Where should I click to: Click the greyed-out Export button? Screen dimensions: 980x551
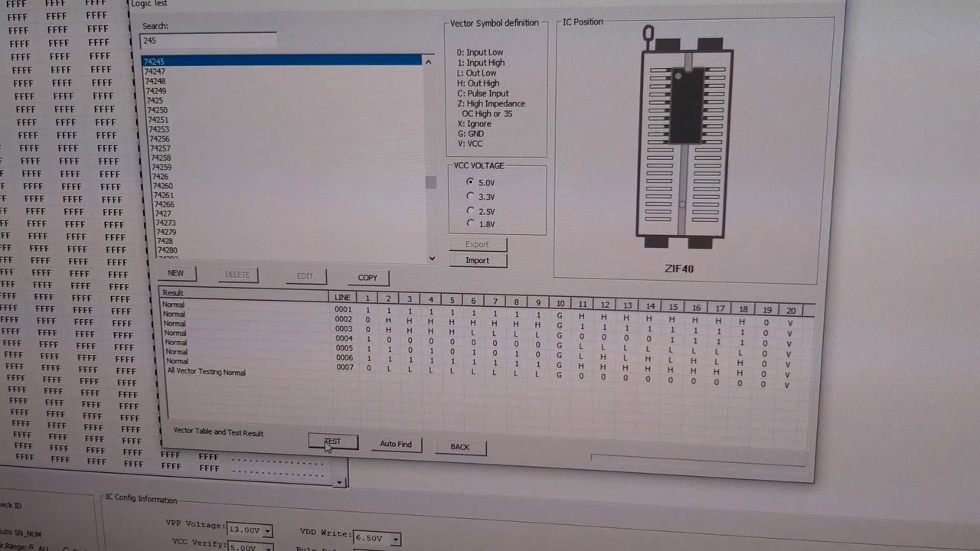476,245
